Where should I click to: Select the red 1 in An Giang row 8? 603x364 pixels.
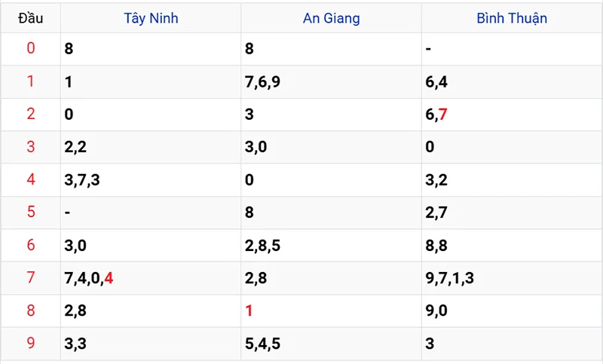pos(249,310)
